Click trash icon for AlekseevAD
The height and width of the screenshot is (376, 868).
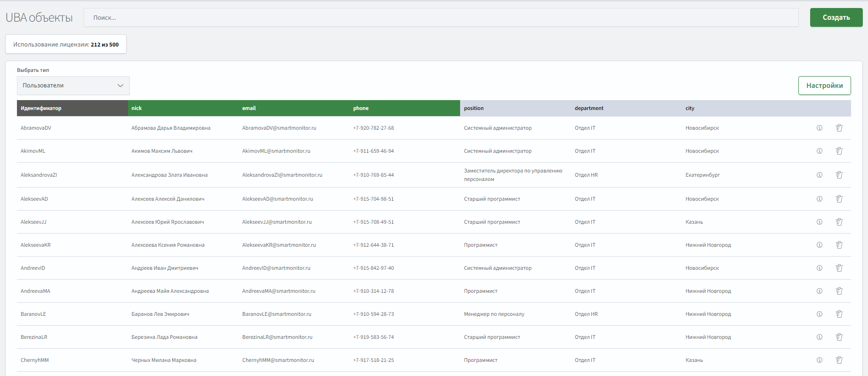(x=839, y=199)
